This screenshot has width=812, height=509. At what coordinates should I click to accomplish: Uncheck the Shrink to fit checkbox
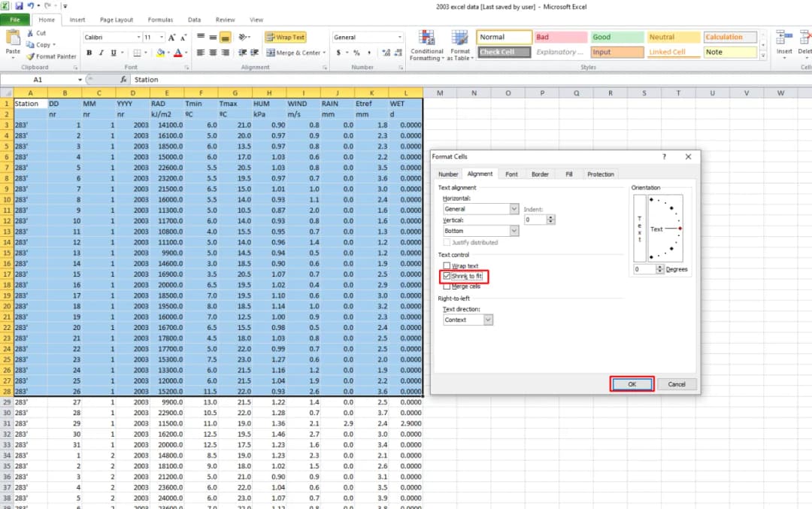click(447, 277)
